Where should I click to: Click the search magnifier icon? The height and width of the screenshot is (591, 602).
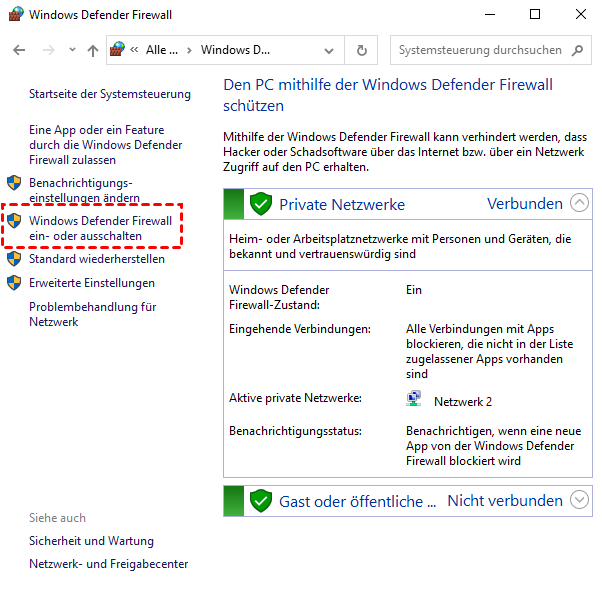(577, 50)
